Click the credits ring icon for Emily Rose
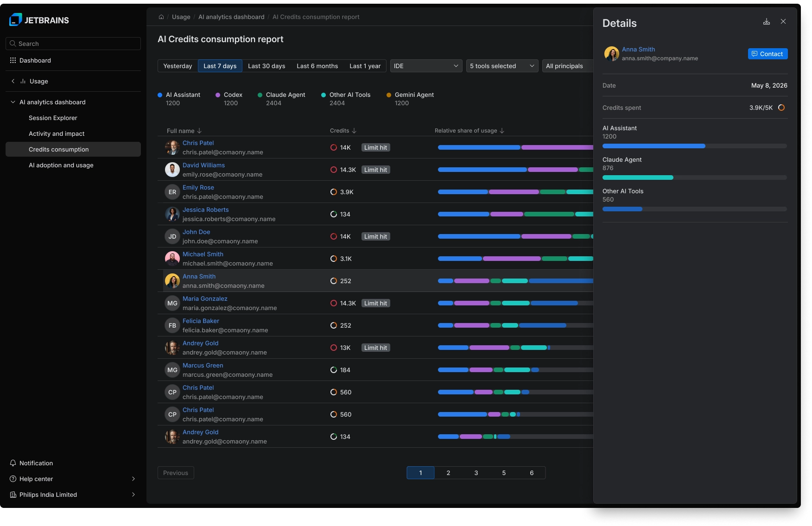The image size is (812, 526). (x=334, y=192)
